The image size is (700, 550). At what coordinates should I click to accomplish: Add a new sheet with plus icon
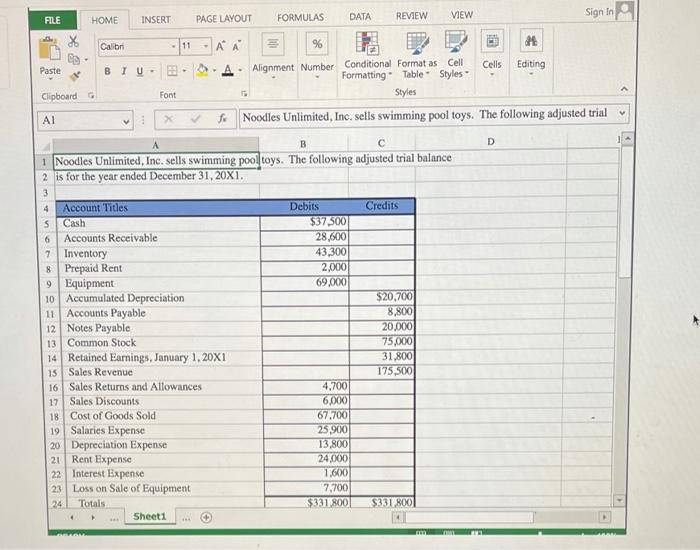coord(206,517)
